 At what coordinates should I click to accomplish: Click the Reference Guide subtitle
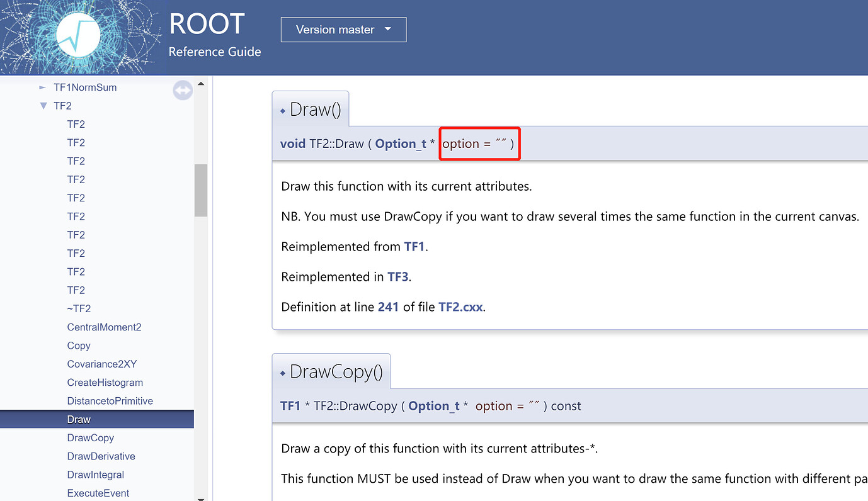click(215, 52)
